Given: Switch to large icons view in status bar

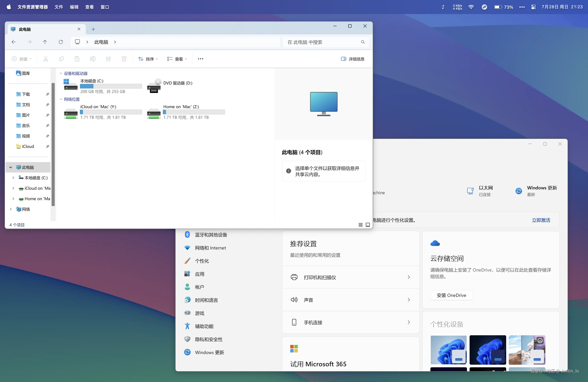Looking at the screenshot, I should pos(368,225).
